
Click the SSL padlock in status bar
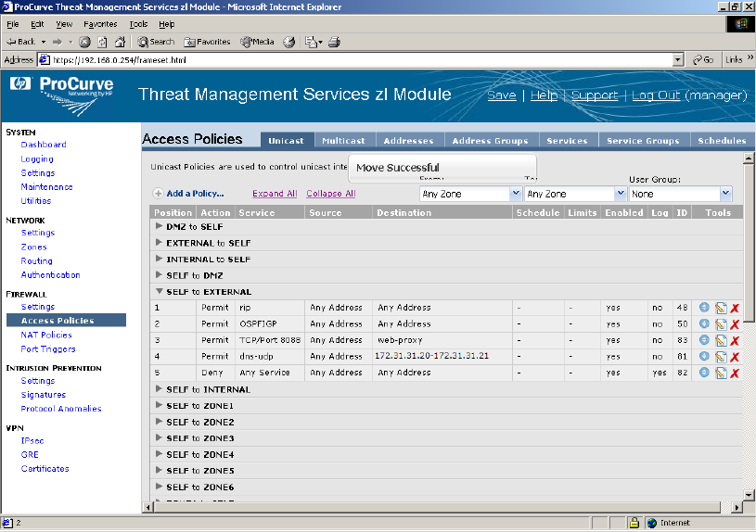[x=634, y=523]
